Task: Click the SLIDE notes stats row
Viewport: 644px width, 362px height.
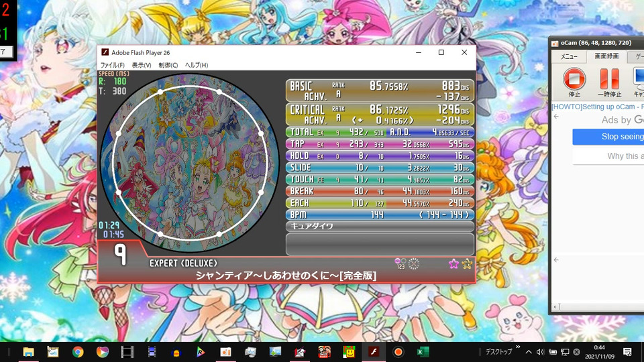Action: (380, 168)
